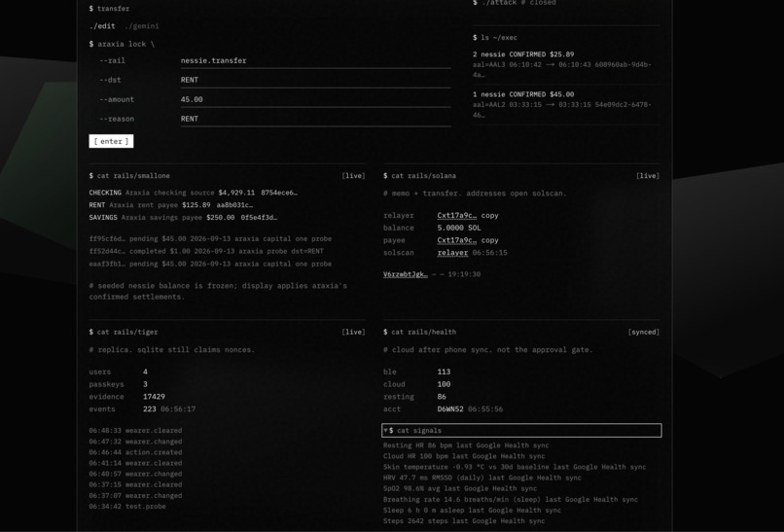This screenshot has height=532, width=784.
Task: Open the V6rzwbtJgk… transaction link
Action: click(x=406, y=274)
